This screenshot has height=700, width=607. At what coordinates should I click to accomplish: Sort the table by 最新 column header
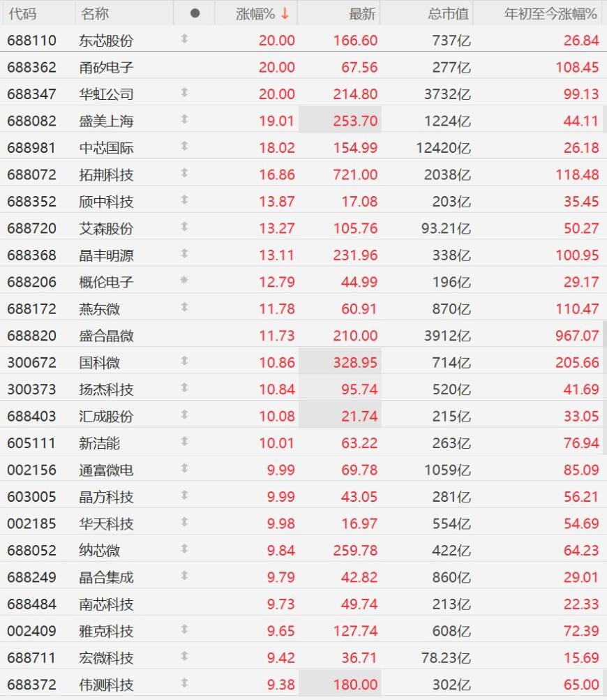click(362, 14)
